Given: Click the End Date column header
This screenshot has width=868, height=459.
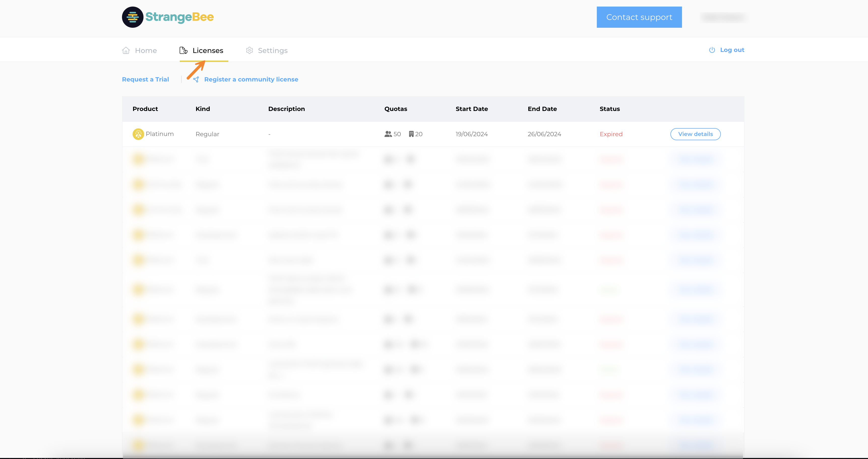Looking at the screenshot, I should (x=542, y=109).
